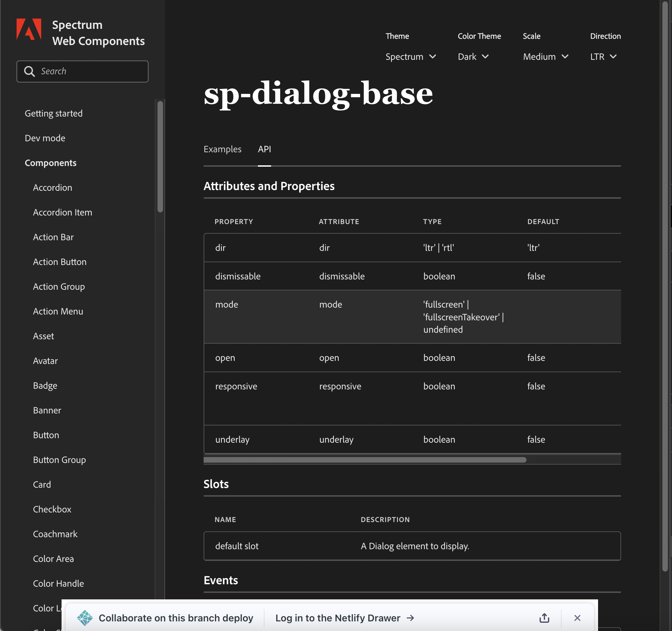Viewport: 672px width, 631px height.
Task: Select Card in the sidebar
Action: [x=42, y=484]
